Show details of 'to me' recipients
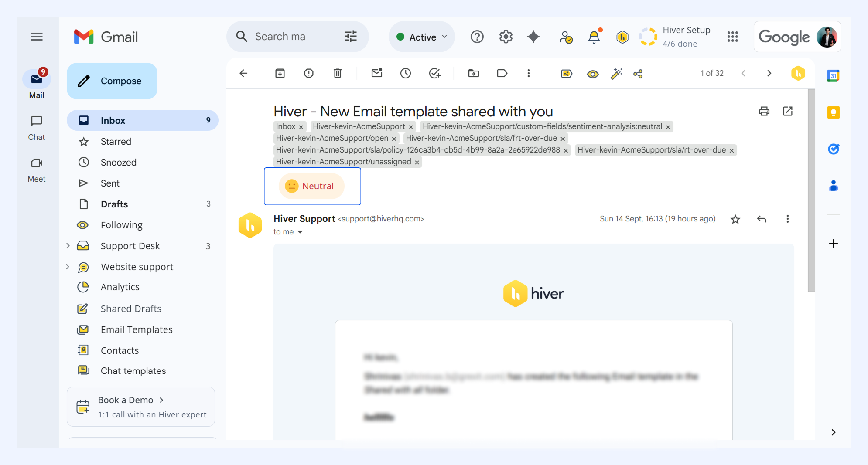 click(x=300, y=232)
